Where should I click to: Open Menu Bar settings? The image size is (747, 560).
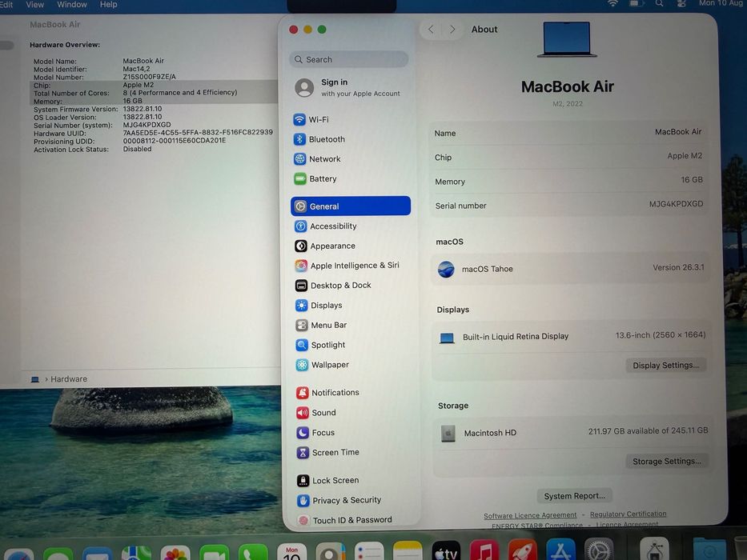pyautogui.click(x=321, y=326)
